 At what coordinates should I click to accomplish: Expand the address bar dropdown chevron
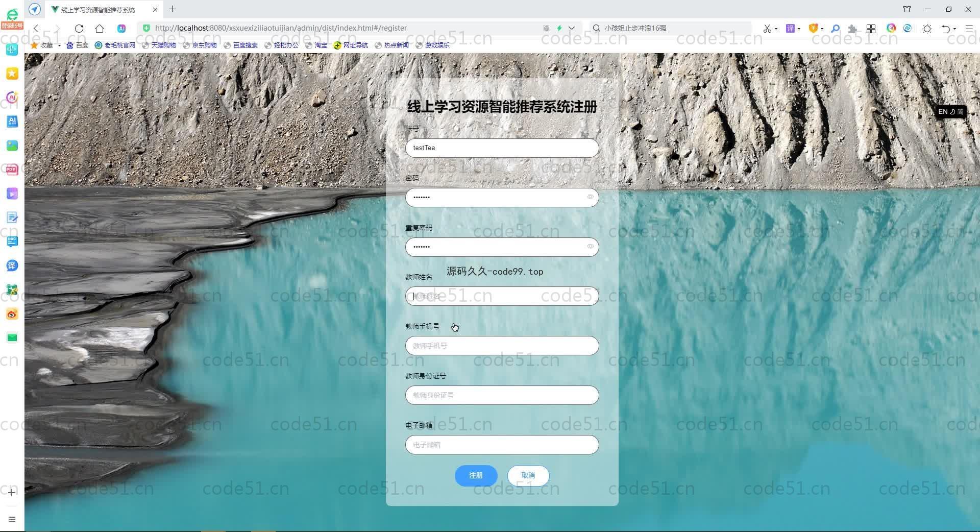(x=572, y=28)
